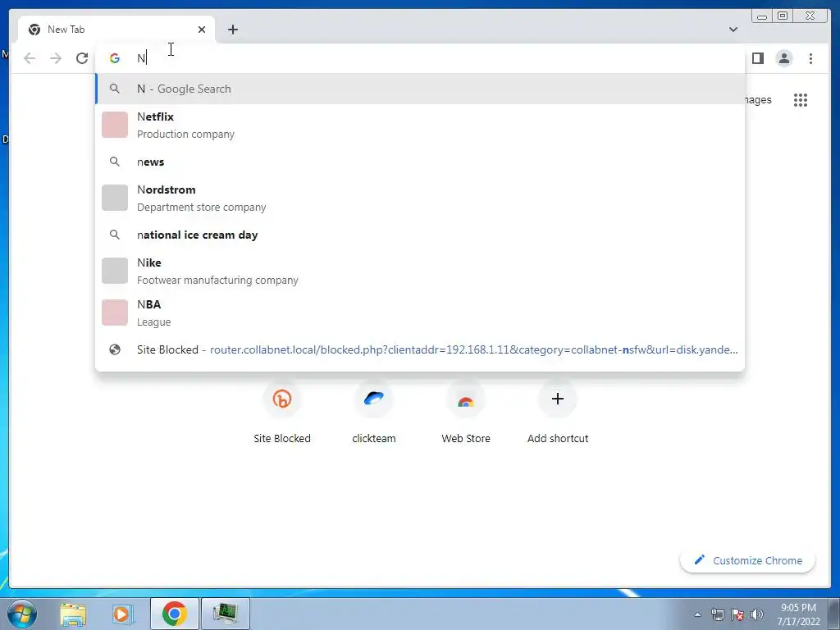840x630 pixels.
Task: Click the Add shortcut plus tile
Action: (558, 413)
